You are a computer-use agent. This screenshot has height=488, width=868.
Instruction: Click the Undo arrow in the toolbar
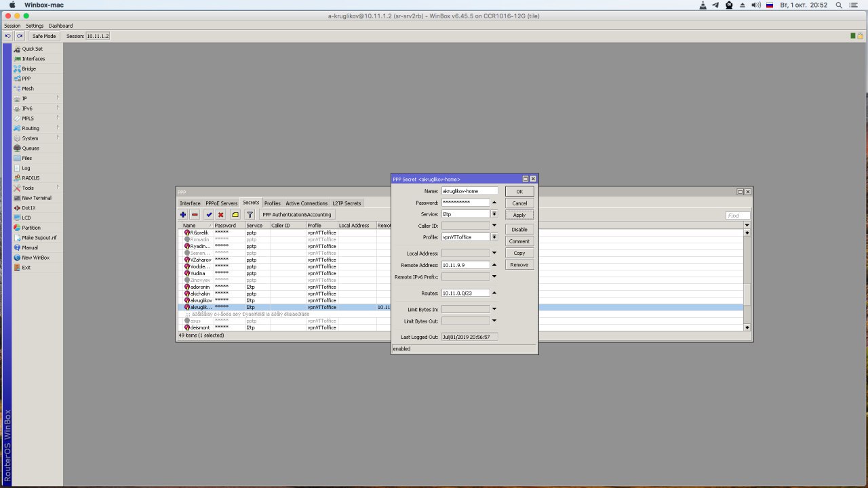click(x=8, y=36)
